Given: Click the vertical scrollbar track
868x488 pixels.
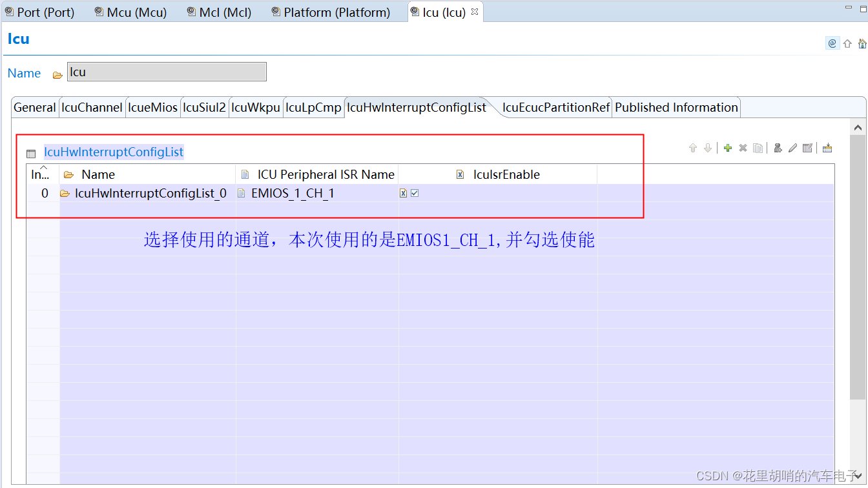Looking at the screenshot, I should (x=858, y=302).
